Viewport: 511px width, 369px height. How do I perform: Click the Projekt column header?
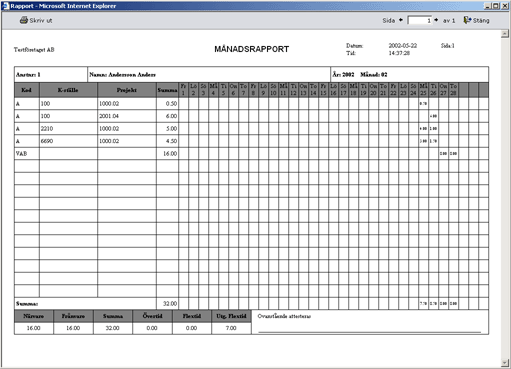(127, 90)
